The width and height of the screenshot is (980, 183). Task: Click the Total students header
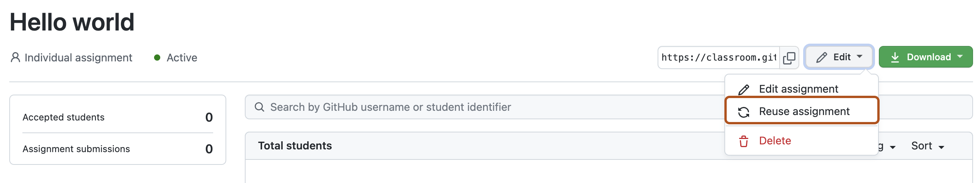[x=295, y=146]
